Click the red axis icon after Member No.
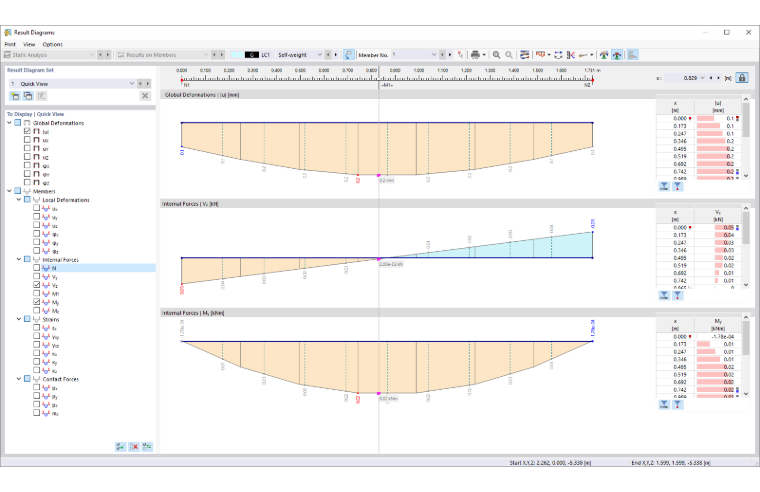The image size is (760, 492). pyautogui.click(x=460, y=55)
